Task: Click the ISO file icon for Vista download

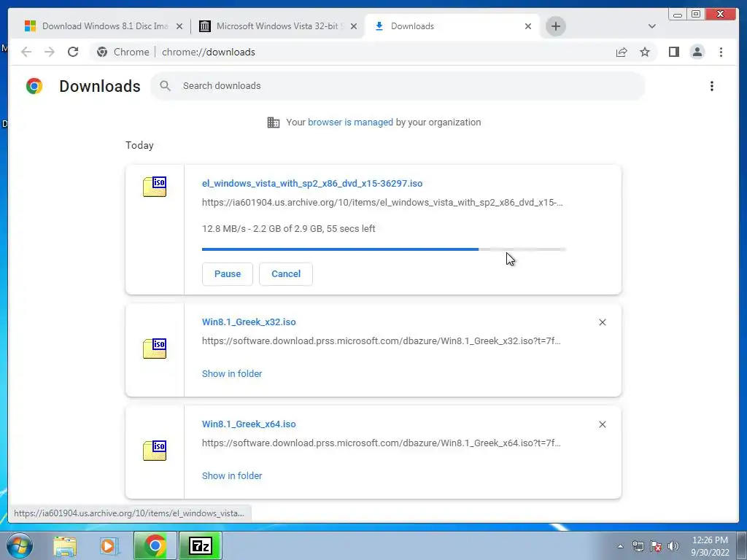Action: click(x=155, y=186)
